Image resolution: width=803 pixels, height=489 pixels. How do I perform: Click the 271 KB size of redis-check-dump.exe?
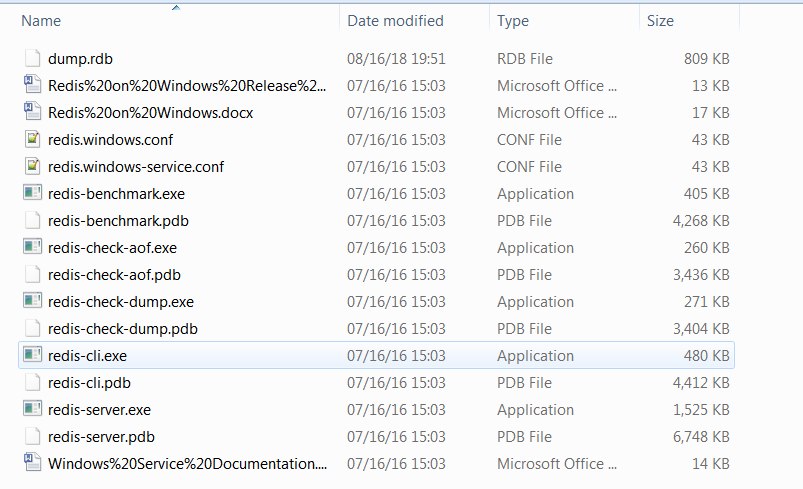tap(706, 302)
